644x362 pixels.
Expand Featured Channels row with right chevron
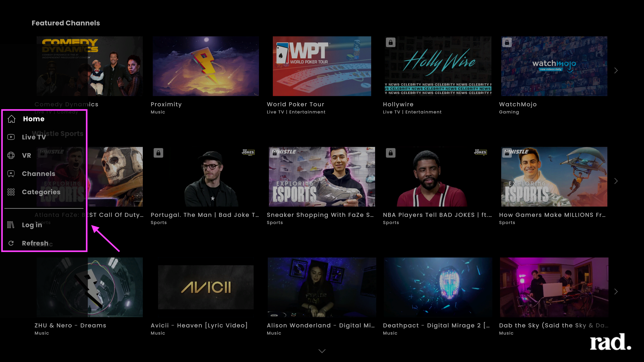(616, 70)
